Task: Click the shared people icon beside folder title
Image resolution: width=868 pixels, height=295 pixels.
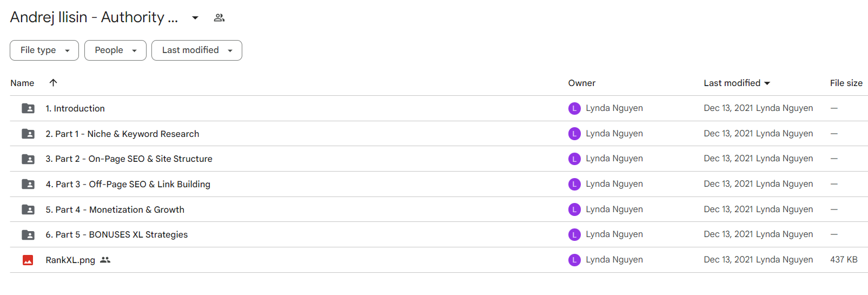Action: point(219,18)
